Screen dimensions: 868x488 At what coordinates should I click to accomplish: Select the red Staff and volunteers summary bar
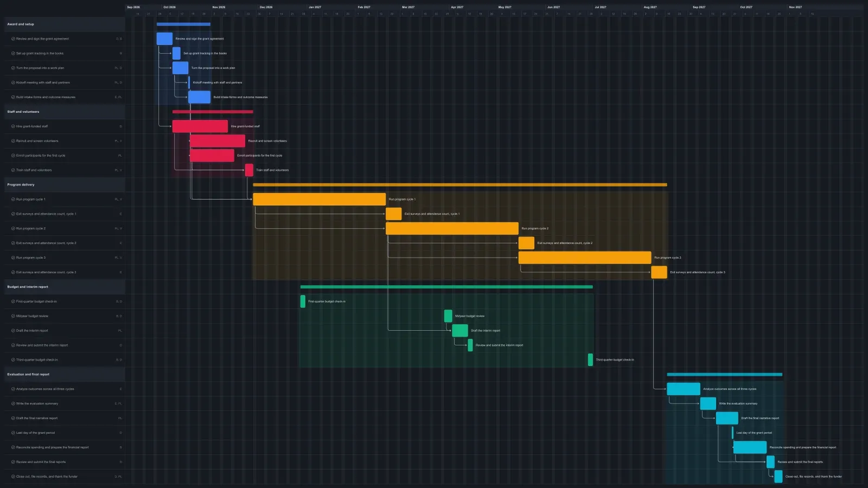[213, 112]
